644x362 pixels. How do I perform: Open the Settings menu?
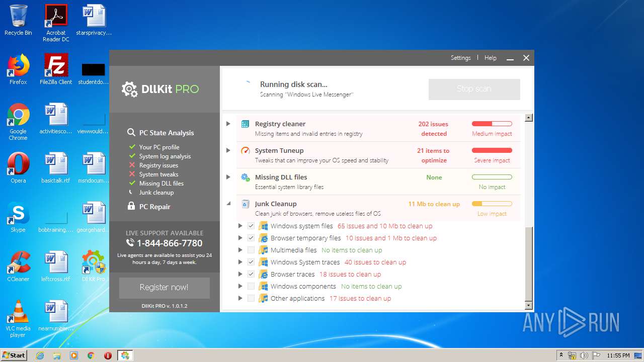point(461,58)
